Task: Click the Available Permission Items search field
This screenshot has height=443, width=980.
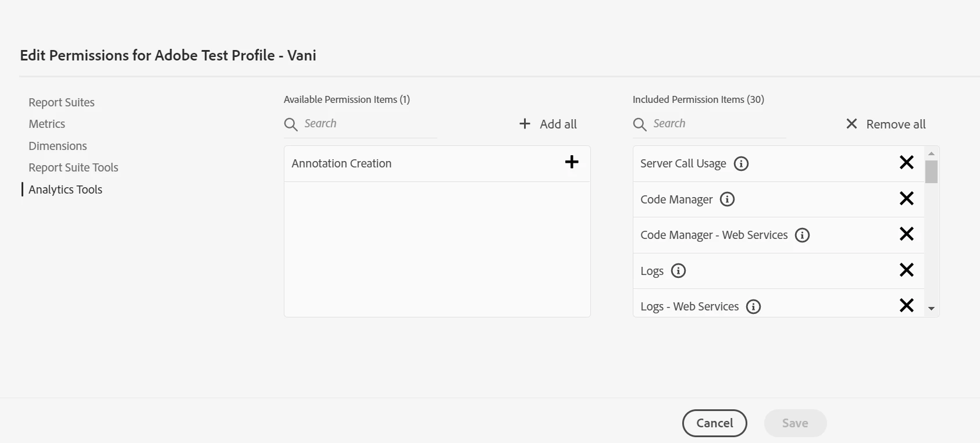Action: [x=366, y=123]
